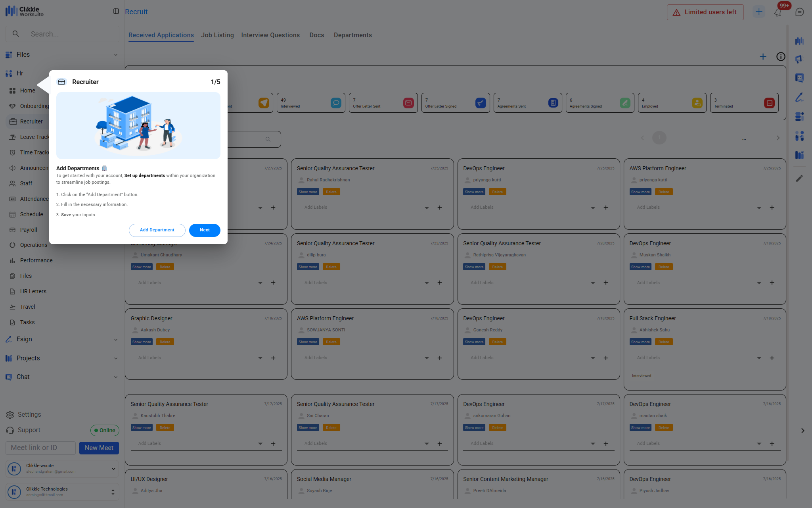
Task: Click the Offer Letter Sent envelope icon
Action: click(x=408, y=103)
